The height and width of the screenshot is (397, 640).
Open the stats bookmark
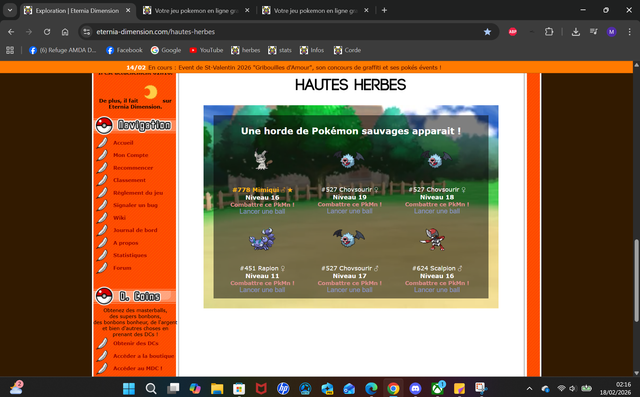pos(280,50)
